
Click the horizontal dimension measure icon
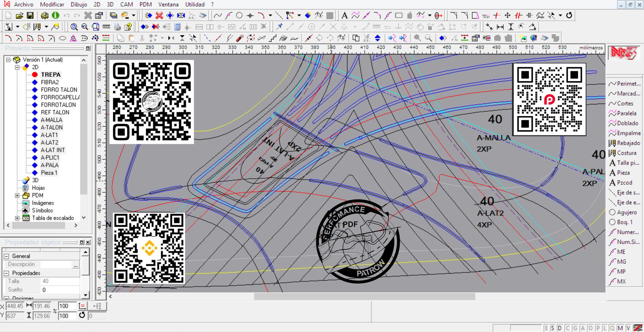click(500, 27)
